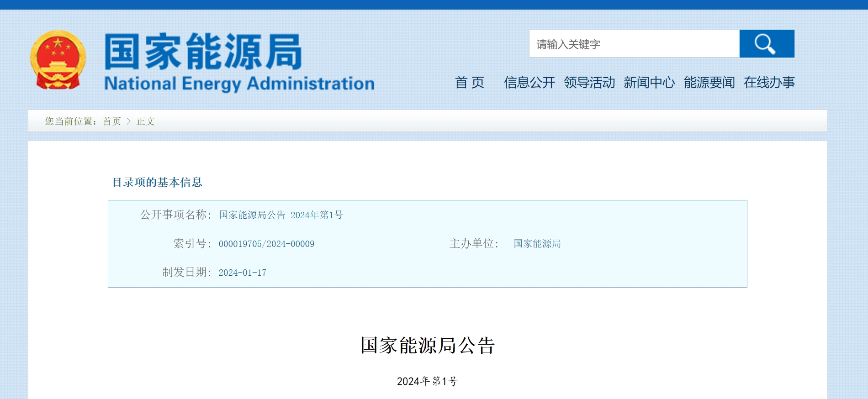Click 正文 in the breadcrumb

coord(146,121)
